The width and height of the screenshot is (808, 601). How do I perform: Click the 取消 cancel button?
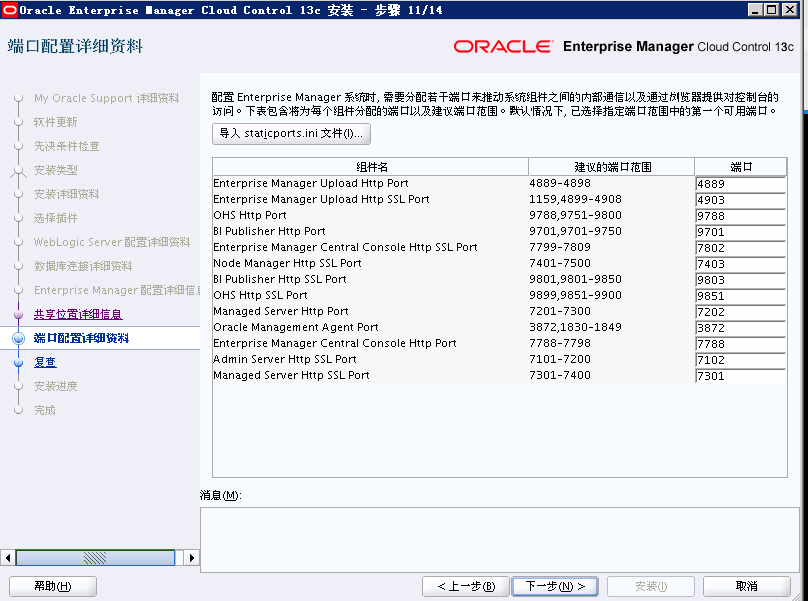747,586
